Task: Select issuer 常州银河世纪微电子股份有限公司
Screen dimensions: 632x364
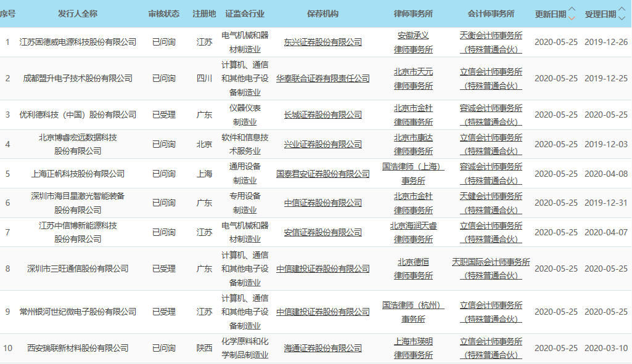Action: 78,312
